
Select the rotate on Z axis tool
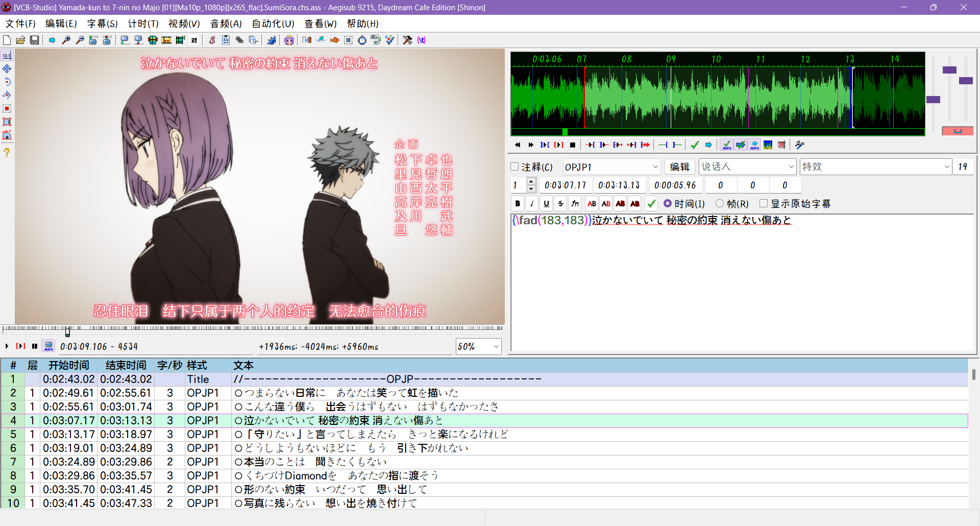[x=7, y=82]
